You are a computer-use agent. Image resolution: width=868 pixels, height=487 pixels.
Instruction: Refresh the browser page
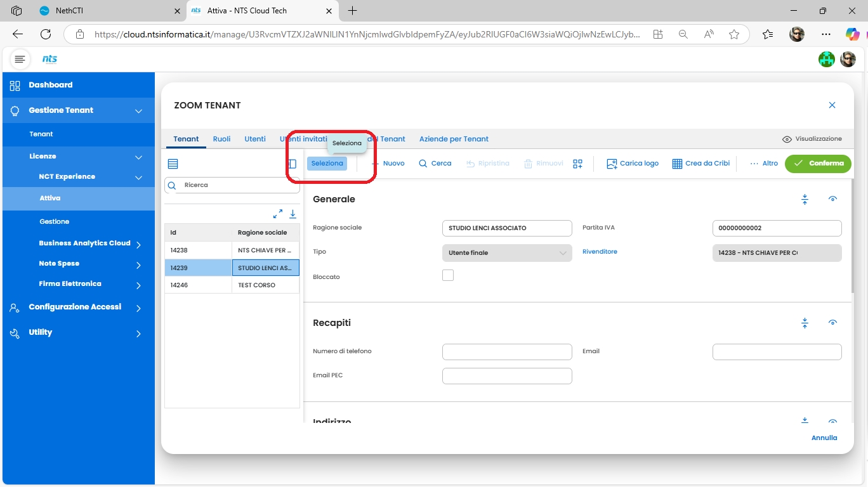click(46, 34)
